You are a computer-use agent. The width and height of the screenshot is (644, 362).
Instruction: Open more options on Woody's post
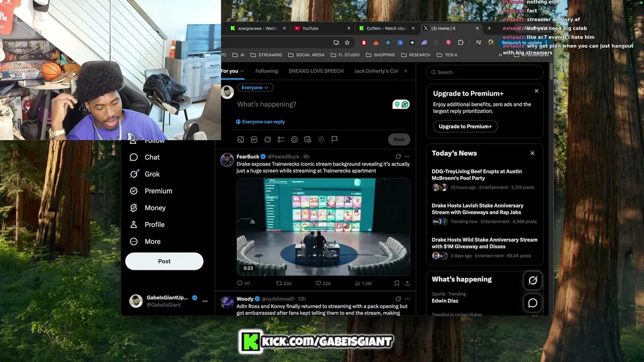coord(407,299)
